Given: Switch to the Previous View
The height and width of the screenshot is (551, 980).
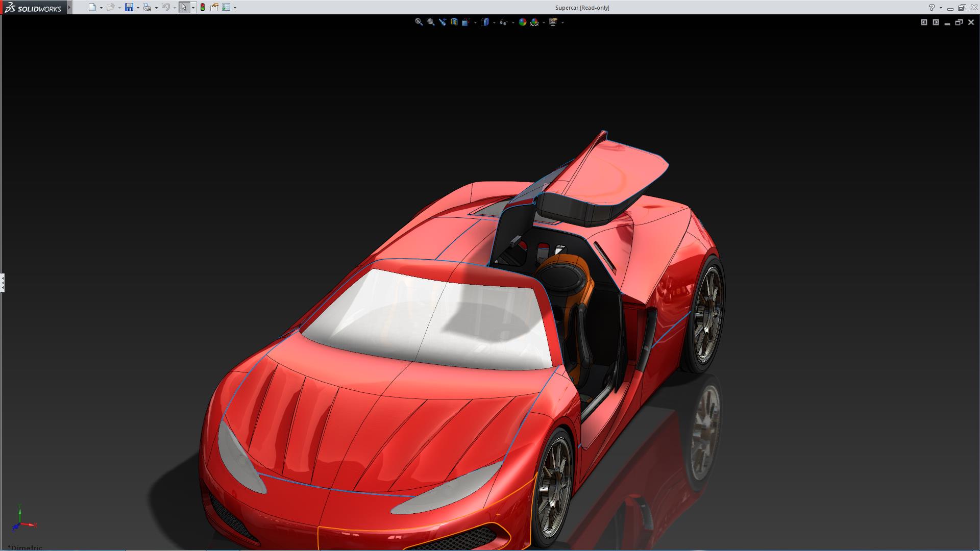Looking at the screenshot, I should (x=442, y=22).
